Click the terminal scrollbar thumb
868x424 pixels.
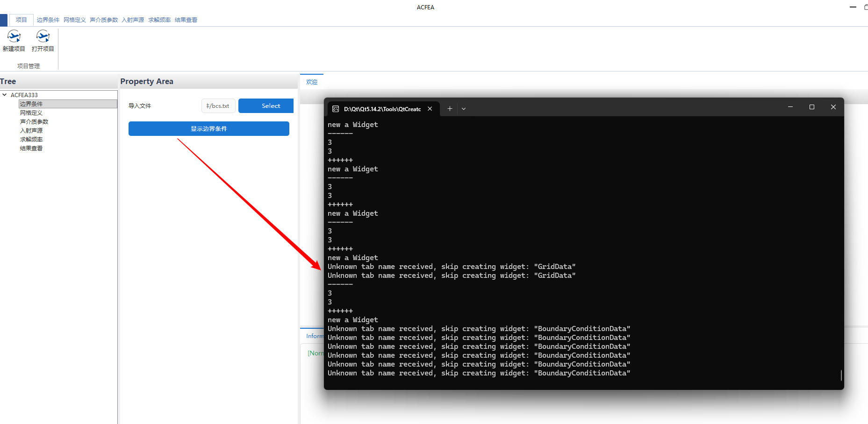pyautogui.click(x=841, y=375)
